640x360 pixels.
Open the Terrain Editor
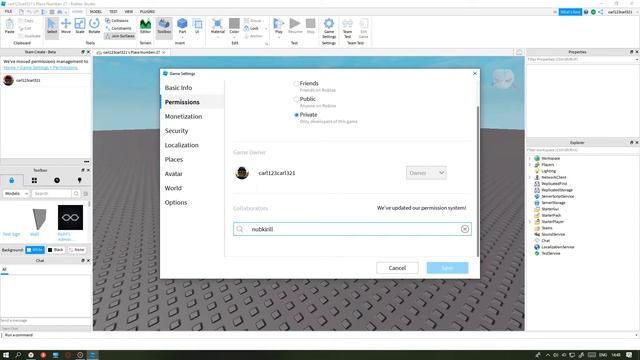pos(145,26)
